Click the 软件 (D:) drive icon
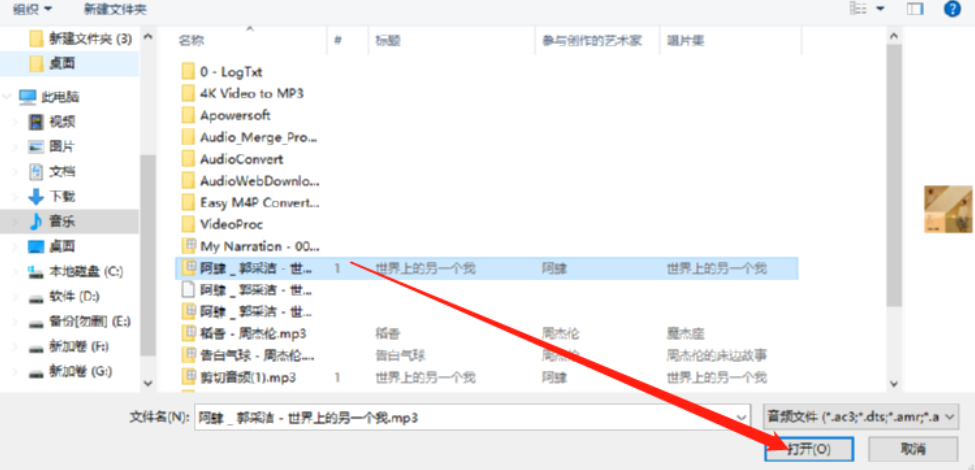The height and width of the screenshot is (470, 975). pos(37,298)
